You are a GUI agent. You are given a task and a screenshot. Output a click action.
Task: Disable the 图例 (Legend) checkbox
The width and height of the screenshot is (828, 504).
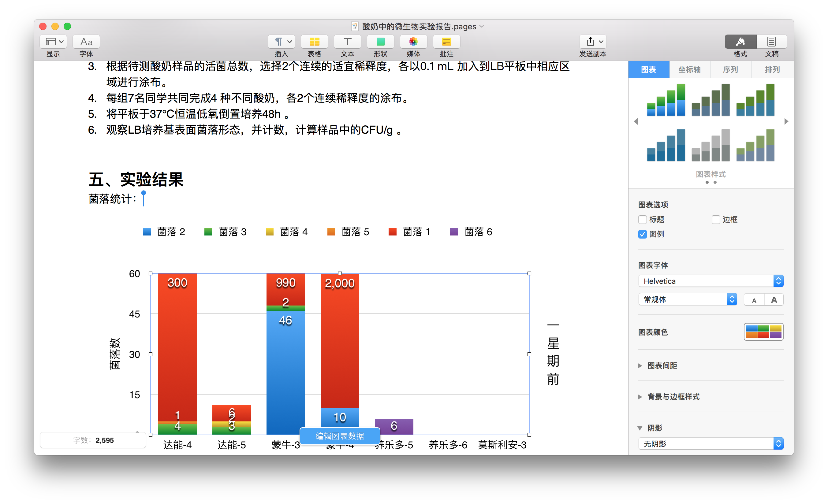(642, 234)
